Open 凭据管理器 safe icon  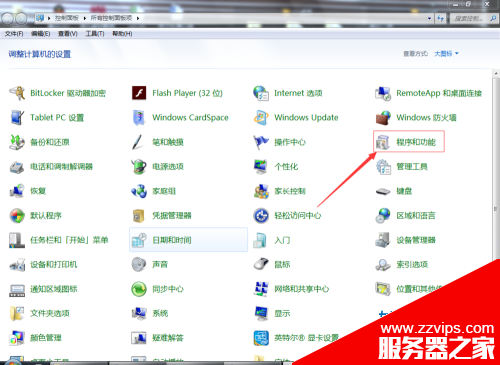click(x=139, y=216)
